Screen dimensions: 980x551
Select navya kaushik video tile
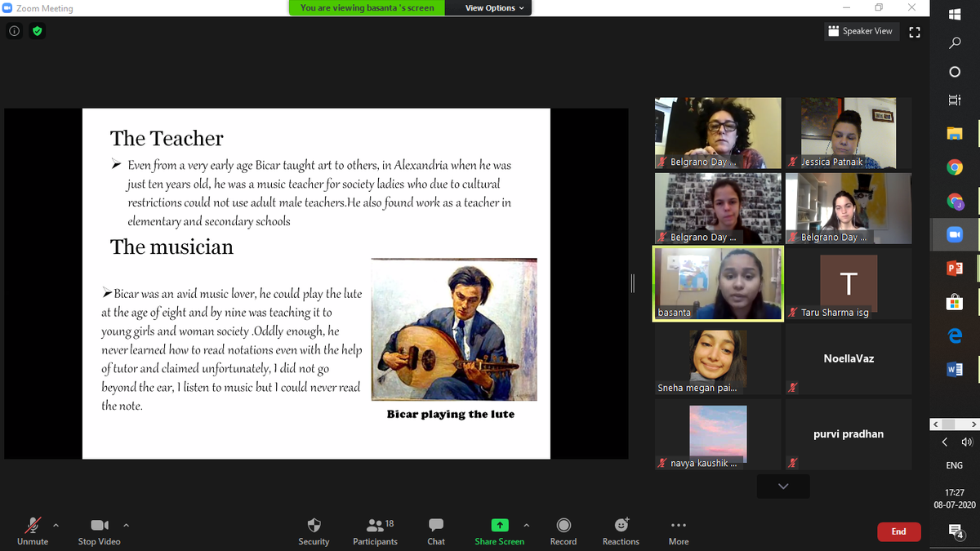tap(718, 434)
